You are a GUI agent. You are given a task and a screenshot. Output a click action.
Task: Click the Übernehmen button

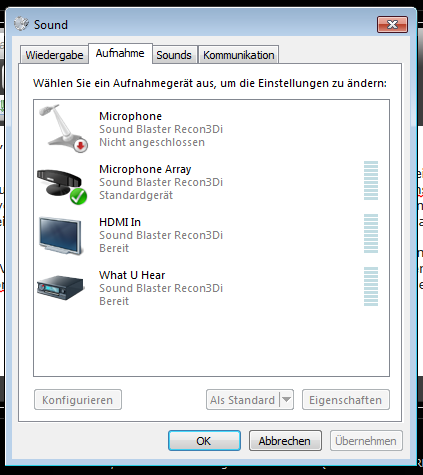[366, 441]
